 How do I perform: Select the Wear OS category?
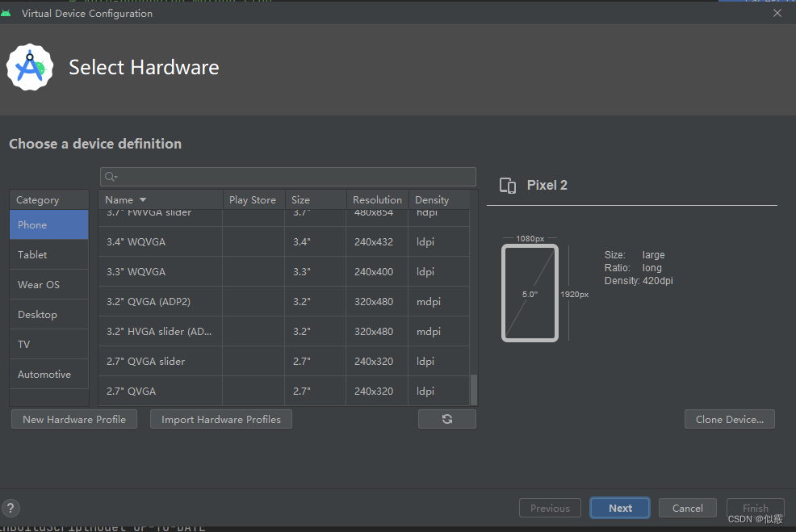point(48,285)
